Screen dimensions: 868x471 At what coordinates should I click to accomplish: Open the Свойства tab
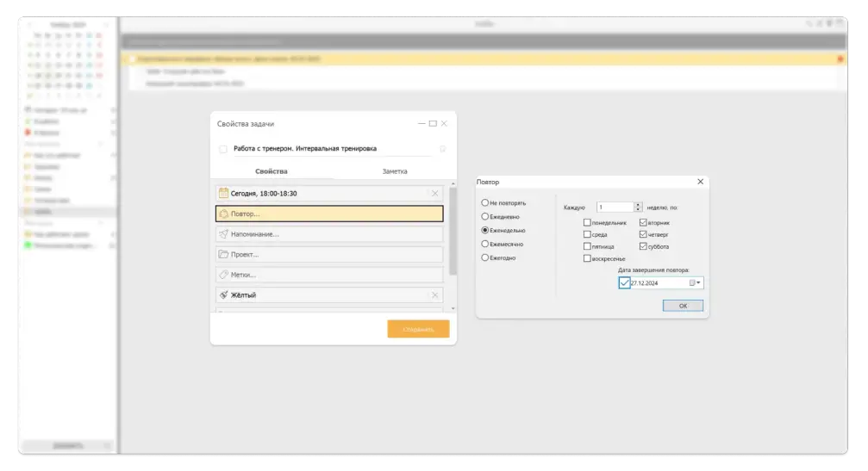pyautogui.click(x=272, y=171)
